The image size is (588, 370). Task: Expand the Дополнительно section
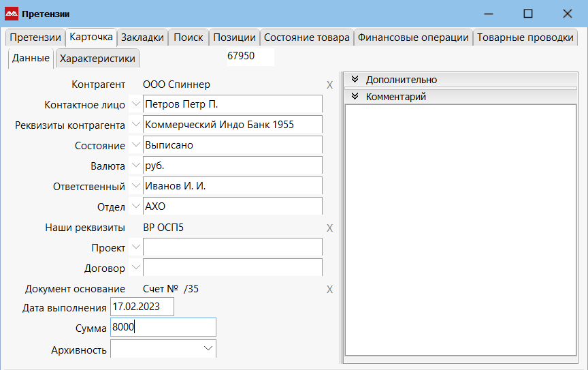pyautogui.click(x=355, y=80)
